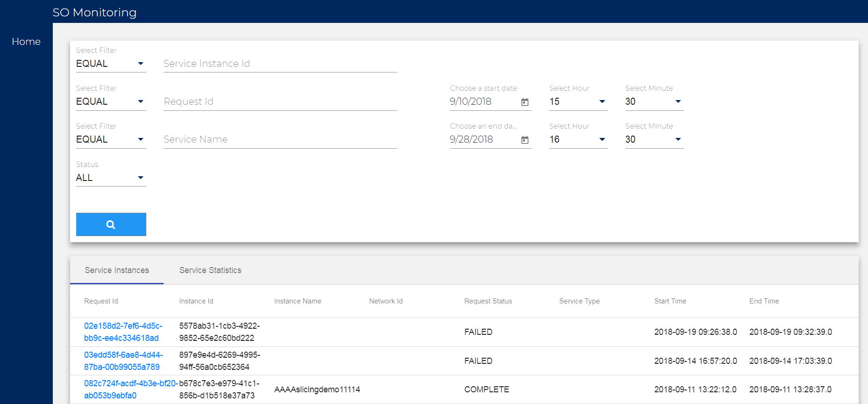The image size is (868, 404).
Task: Open the Request Id filter dropdown
Action: 111,101
